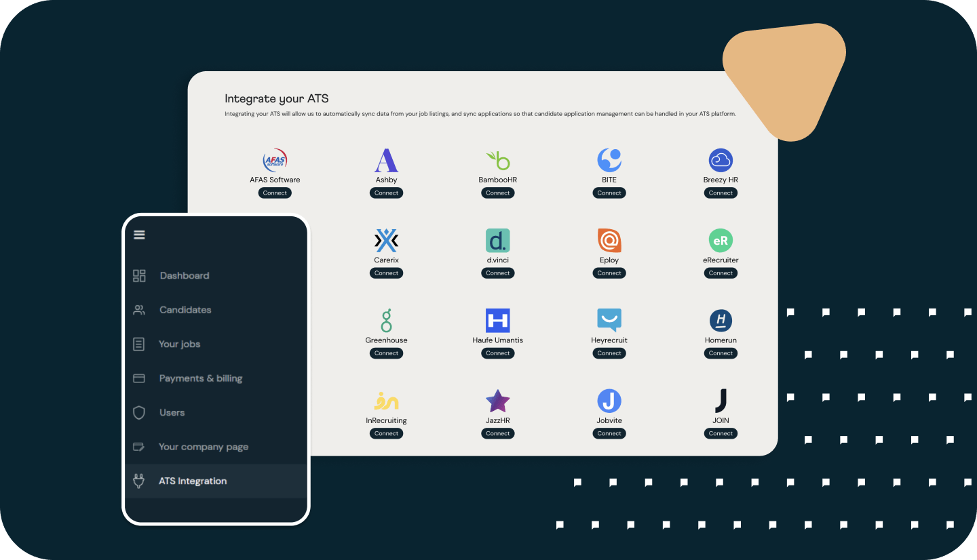Click the Haufe Umantis name label
Image resolution: width=977 pixels, height=560 pixels.
[498, 340]
